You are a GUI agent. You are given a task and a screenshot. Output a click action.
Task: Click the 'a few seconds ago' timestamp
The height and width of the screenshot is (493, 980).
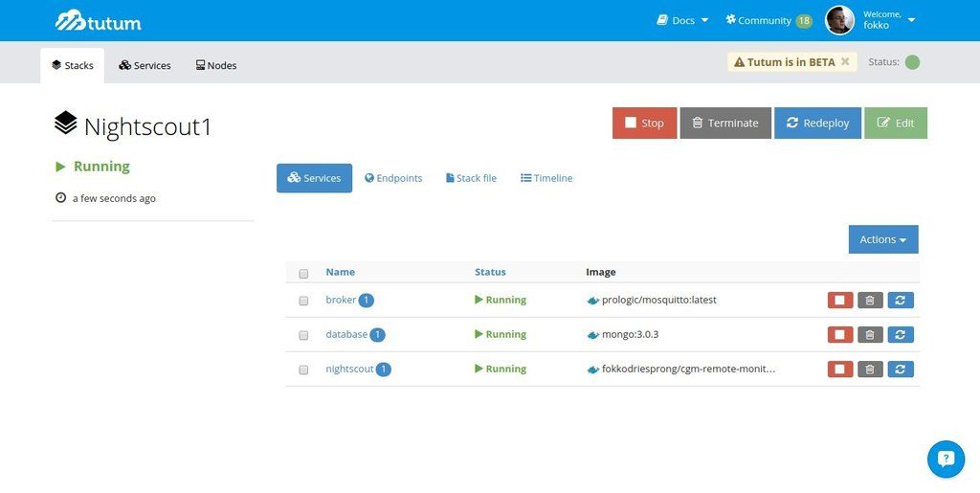click(114, 198)
